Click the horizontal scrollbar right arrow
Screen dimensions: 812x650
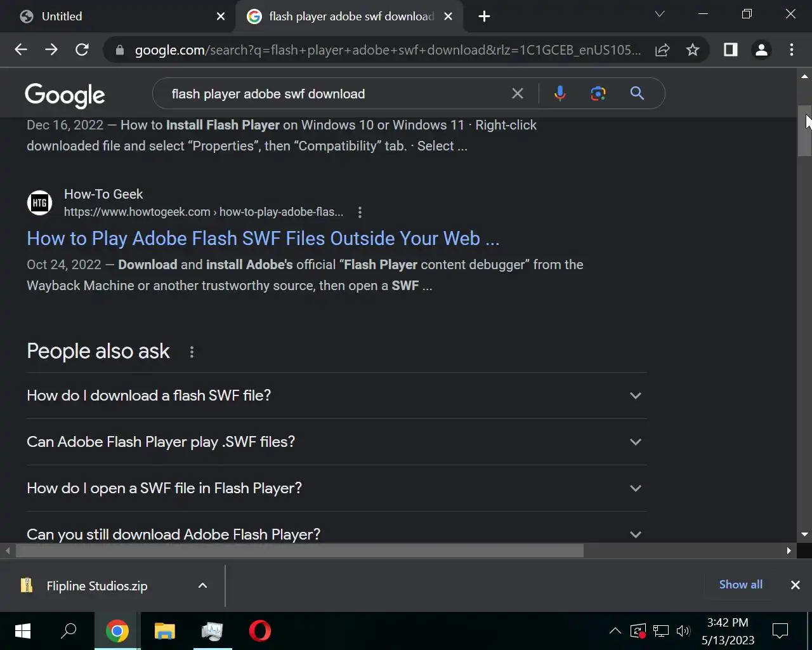(x=789, y=550)
